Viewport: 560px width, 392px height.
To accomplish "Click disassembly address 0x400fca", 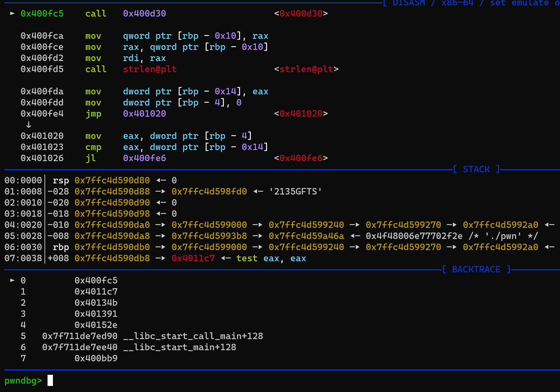I will click(42, 36).
